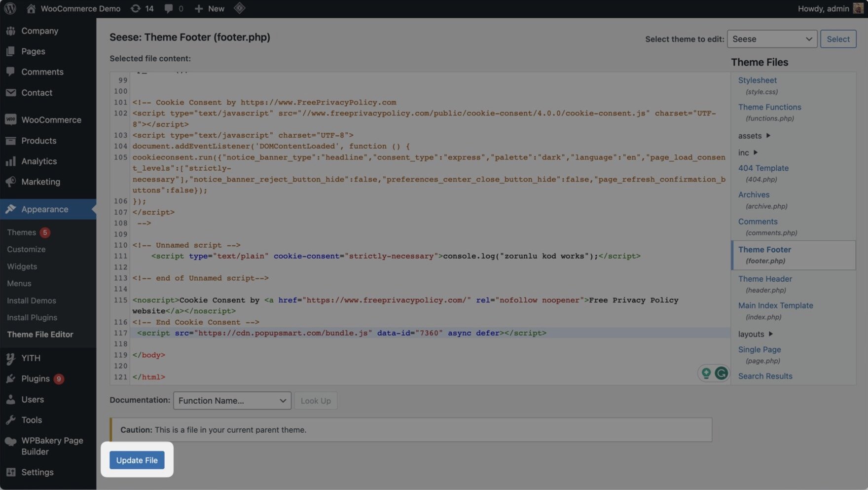Click the Analytics bar chart icon
Image resolution: width=868 pixels, height=490 pixels.
coord(10,161)
